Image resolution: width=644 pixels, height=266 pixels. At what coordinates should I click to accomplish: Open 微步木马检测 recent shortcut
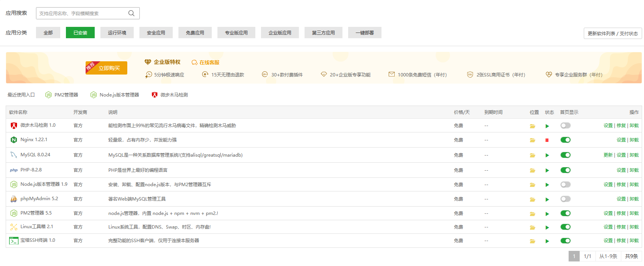(170, 95)
